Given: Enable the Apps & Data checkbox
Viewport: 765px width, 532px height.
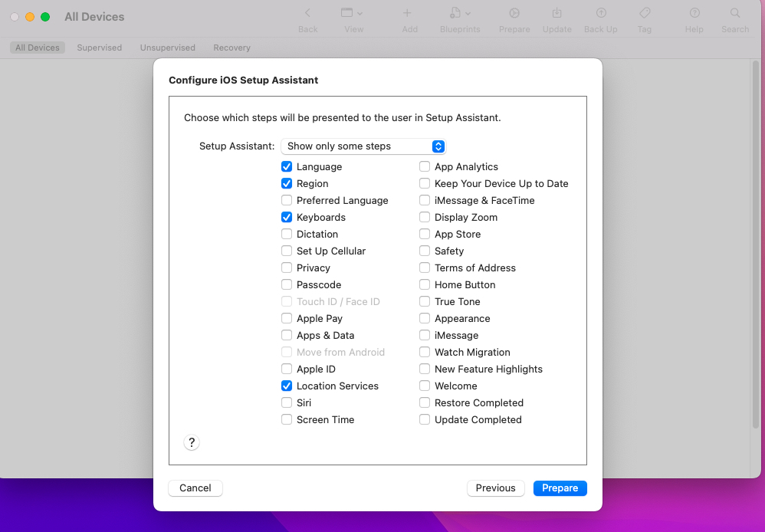Looking at the screenshot, I should coord(287,335).
